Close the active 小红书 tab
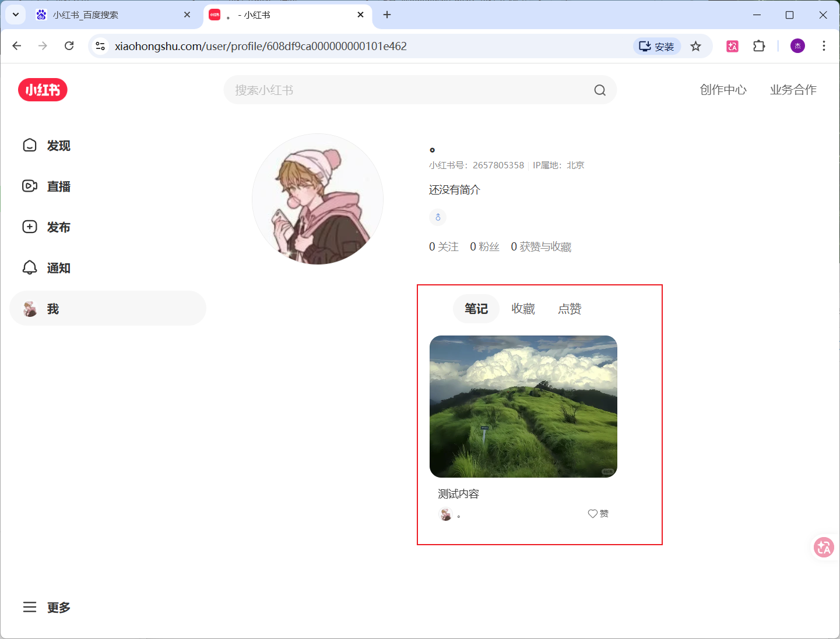840x639 pixels. click(360, 15)
